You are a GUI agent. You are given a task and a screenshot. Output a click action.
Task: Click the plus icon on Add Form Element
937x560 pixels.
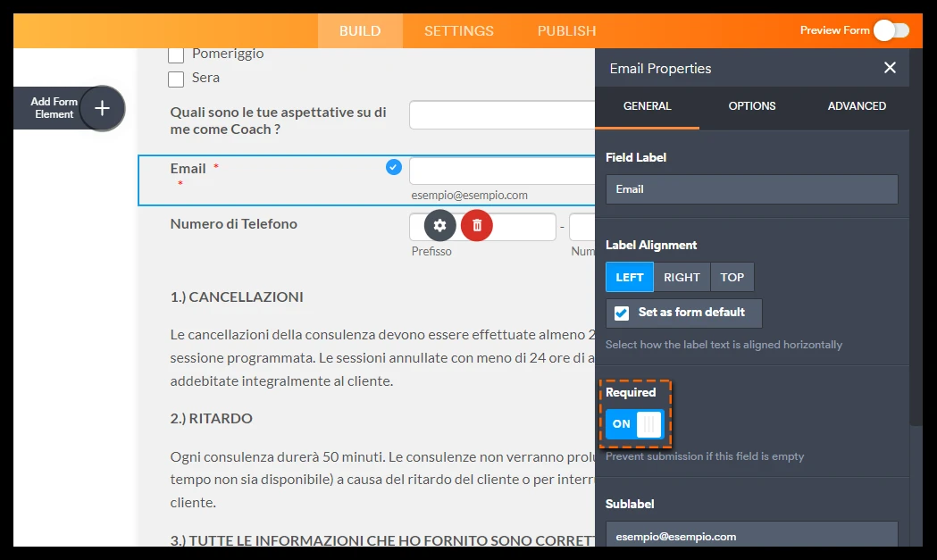click(103, 108)
